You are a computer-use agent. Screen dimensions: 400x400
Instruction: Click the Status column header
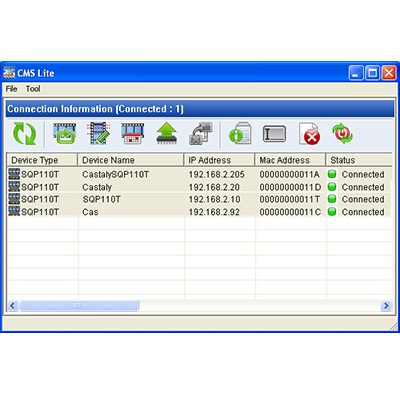pyautogui.click(x=359, y=160)
